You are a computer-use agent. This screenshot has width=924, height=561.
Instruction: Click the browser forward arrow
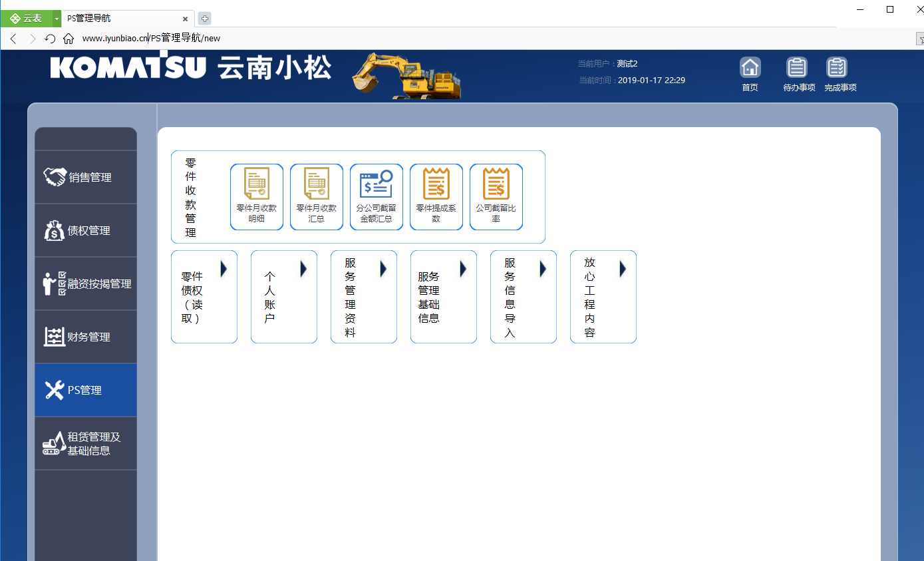32,39
